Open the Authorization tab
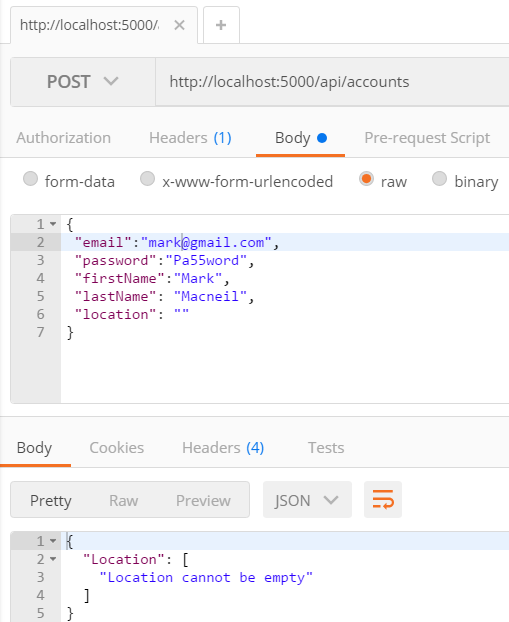This screenshot has width=509, height=622. 63,138
